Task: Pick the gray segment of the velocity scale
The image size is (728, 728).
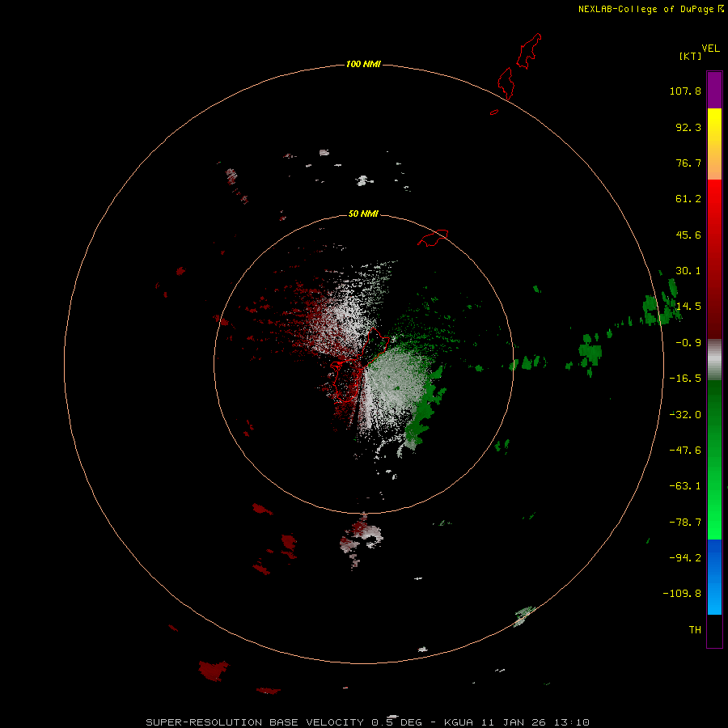Action: click(714, 360)
